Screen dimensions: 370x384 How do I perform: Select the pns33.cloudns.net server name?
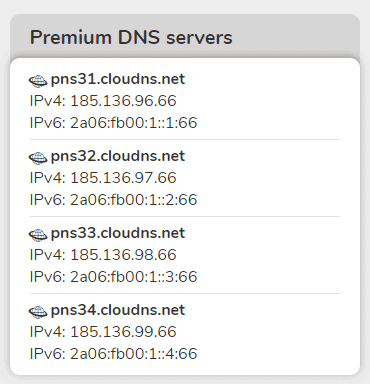coord(118,233)
